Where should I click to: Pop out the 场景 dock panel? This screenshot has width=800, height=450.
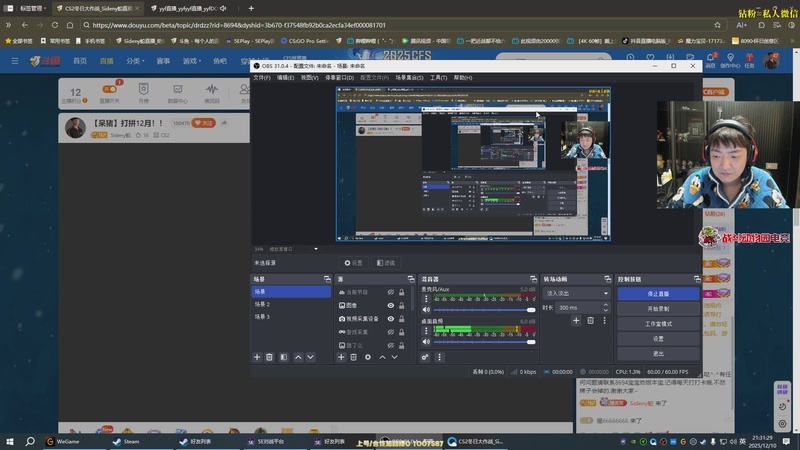327,279
